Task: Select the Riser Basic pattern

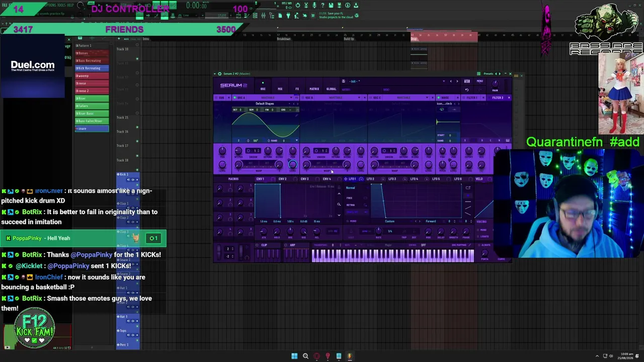Action: coord(92,114)
